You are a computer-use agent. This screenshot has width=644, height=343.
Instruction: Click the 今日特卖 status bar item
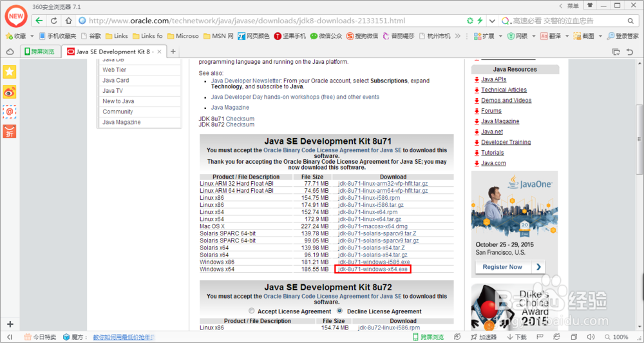[40, 337]
